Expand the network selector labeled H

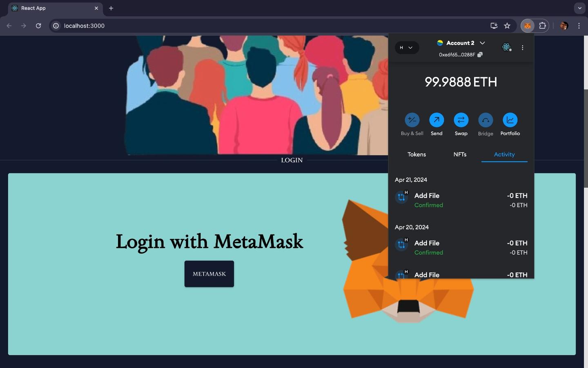point(407,48)
